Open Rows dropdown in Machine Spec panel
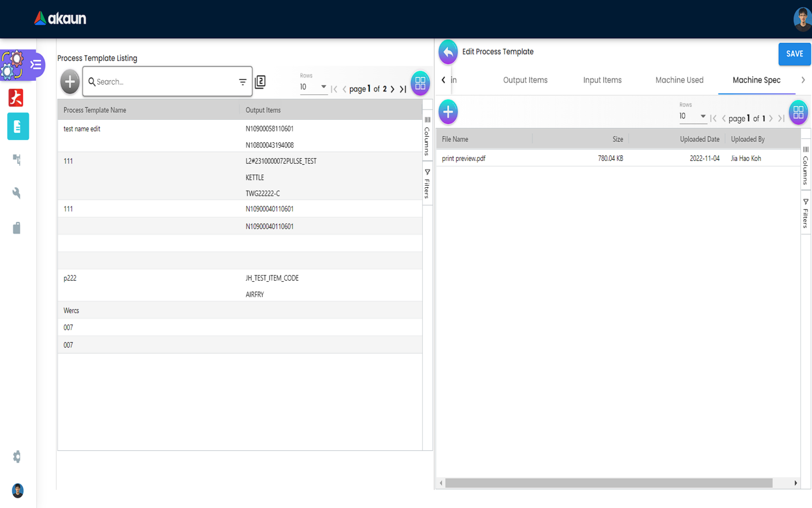 click(x=692, y=116)
